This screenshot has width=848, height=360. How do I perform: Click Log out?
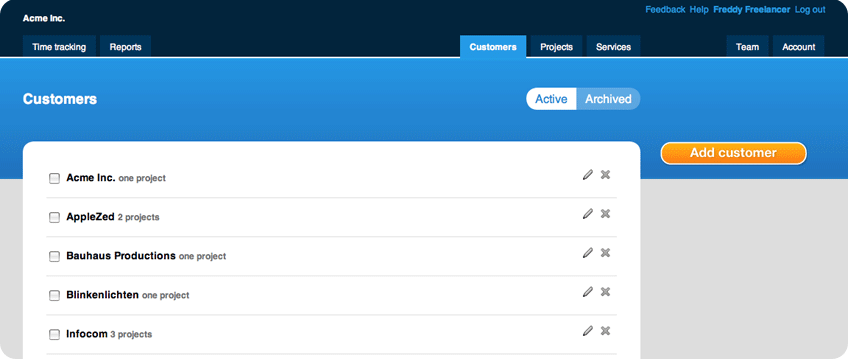[x=810, y=10]
